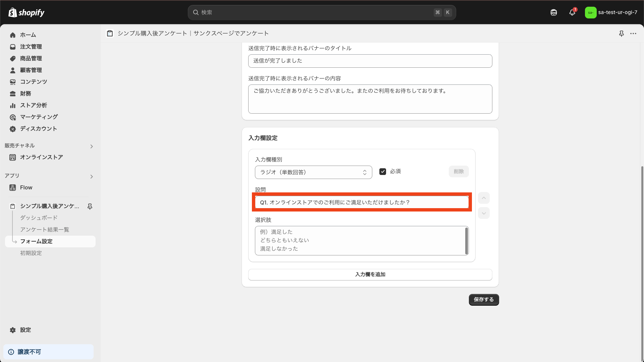The width and height of the screenshot is (644, 362).
Task: Uncheck the 必須 required checkbox
Action: tap(383, 172)
